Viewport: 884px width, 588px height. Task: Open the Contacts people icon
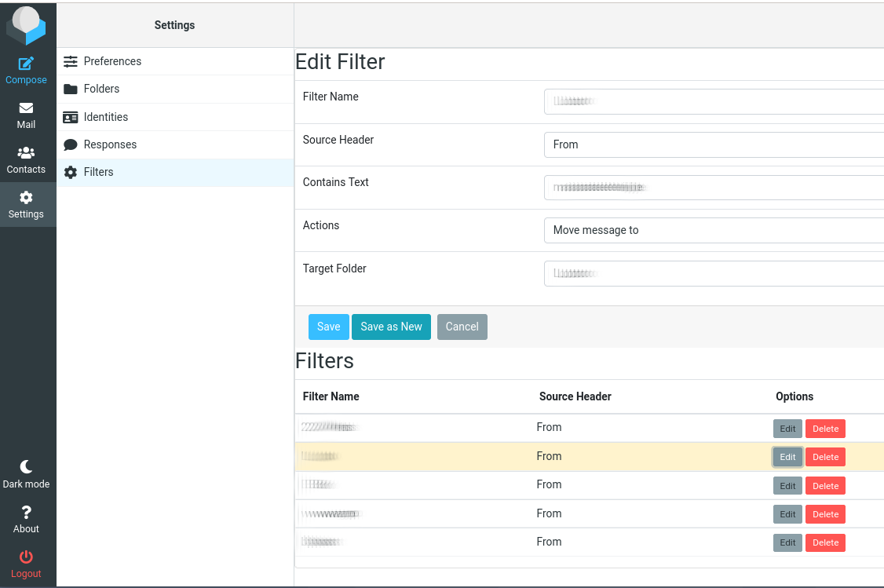[x=26, y=153]
